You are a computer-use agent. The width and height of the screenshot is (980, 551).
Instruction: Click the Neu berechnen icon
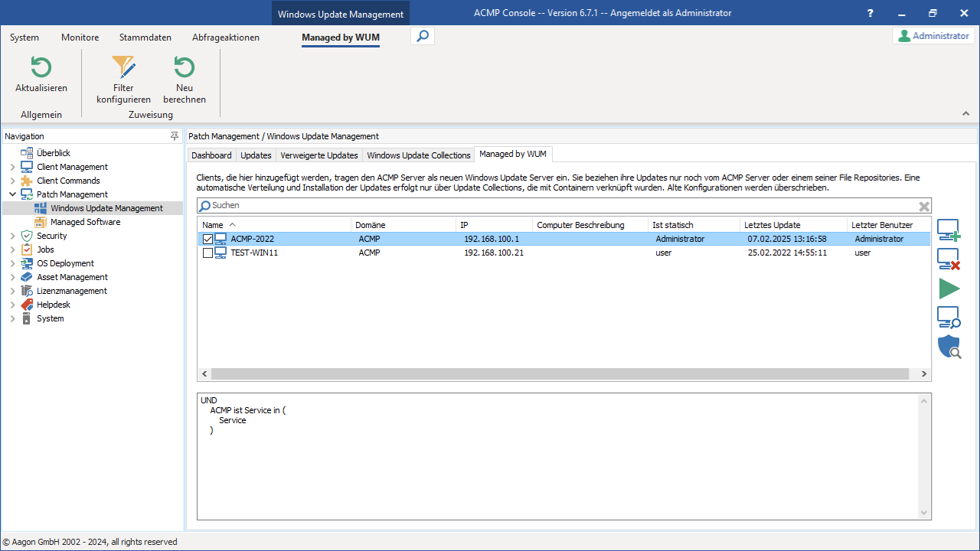(185, 68)
